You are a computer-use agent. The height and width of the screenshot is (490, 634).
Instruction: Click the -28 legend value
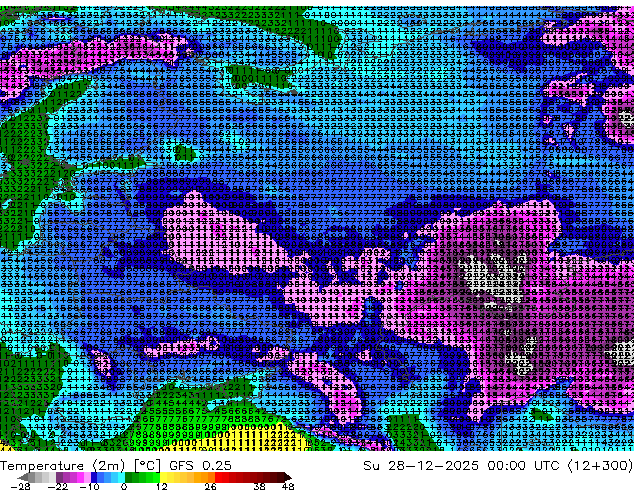tap(20, 486)
